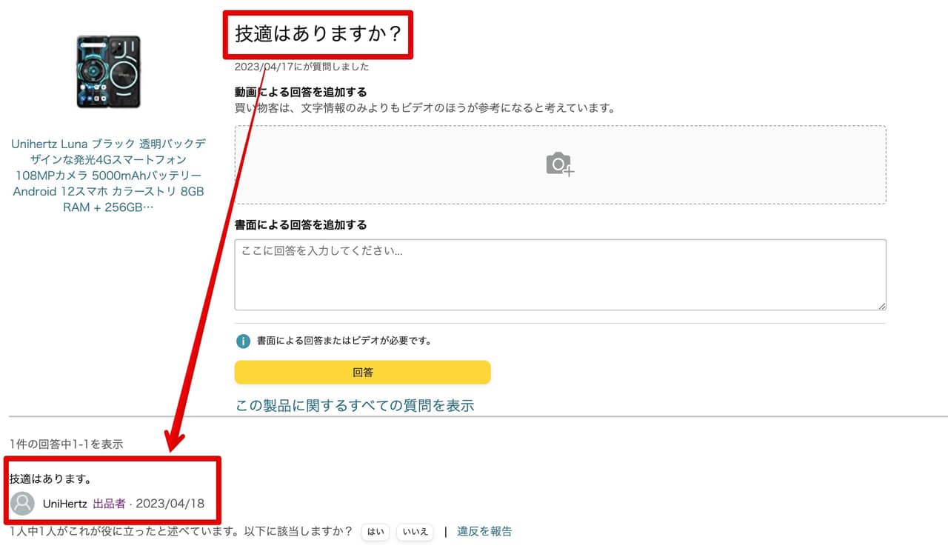Open この製品に関するすべての質問を表示 link
The width and height of the screenshot is (948, 560).
point(355,405)
